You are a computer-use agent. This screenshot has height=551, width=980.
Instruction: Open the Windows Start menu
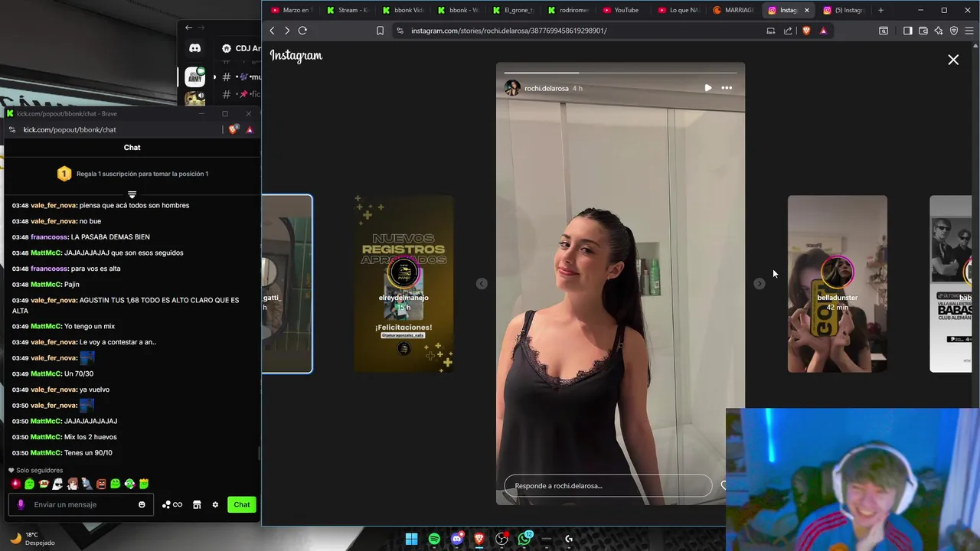(411, 540)
